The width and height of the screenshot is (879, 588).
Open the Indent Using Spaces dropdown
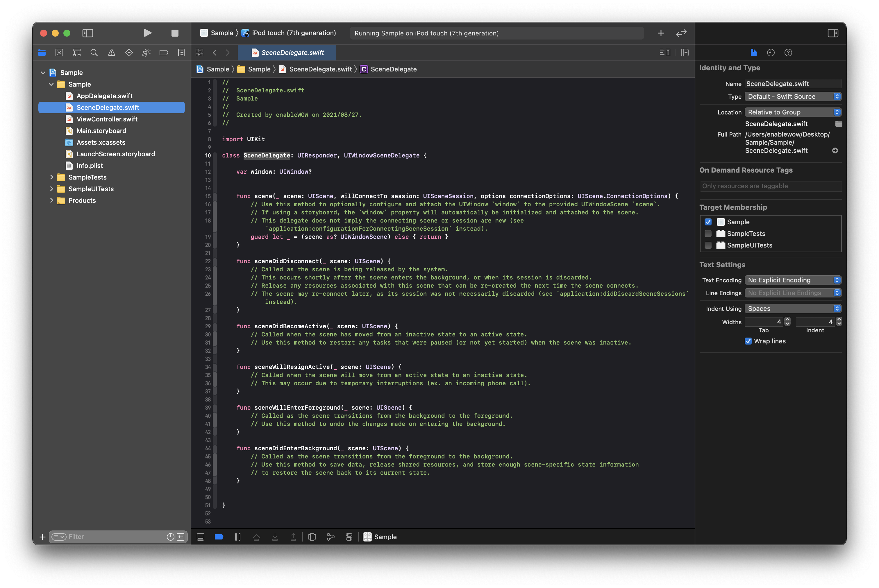click(x=793, y=309)
